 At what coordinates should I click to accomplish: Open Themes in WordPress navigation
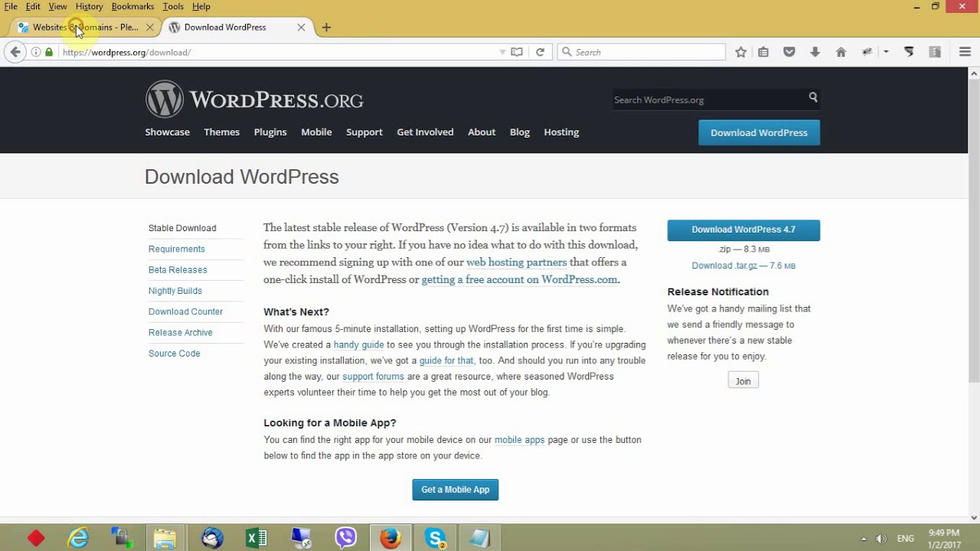[221, 132]
